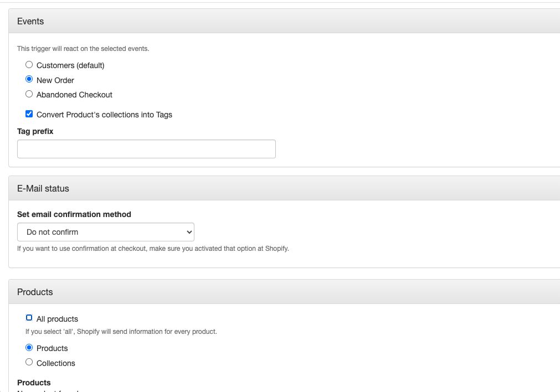Click the 'Set email confirmation method' label
Viewport: 560px width, 392px height.
pos(74,214)
